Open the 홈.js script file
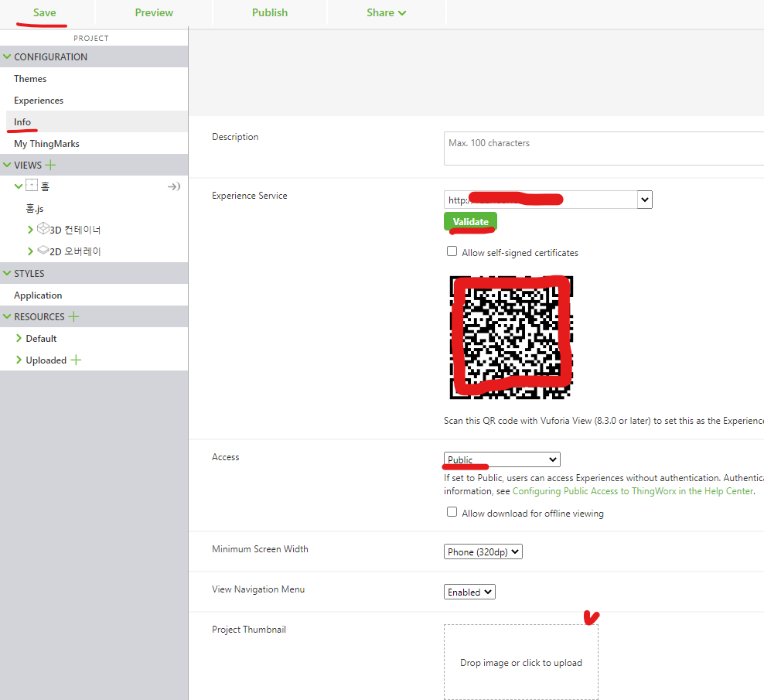The width and height of the screenshot is (764, 700). click(35, 208)
